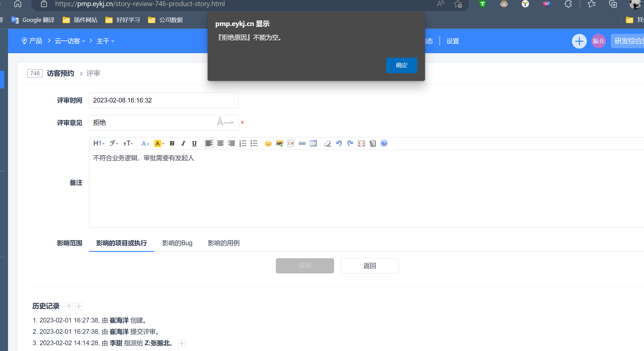Click the insert table icon
Viewport: 644px width, 351px height.
313,143
